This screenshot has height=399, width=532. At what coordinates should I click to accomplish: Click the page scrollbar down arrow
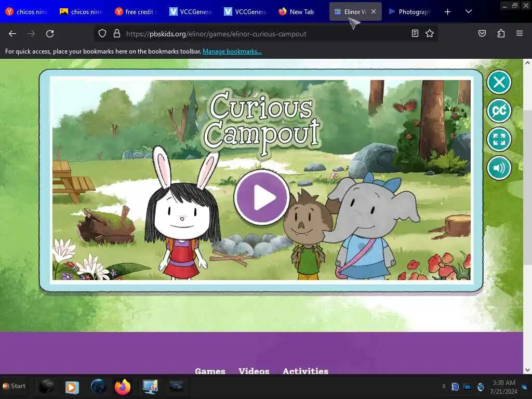527,370
